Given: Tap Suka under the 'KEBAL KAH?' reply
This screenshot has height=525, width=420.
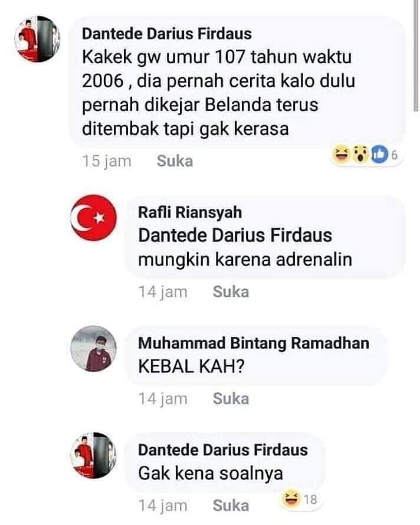Looking at the screenshot, I should click(x=231, y=398).
